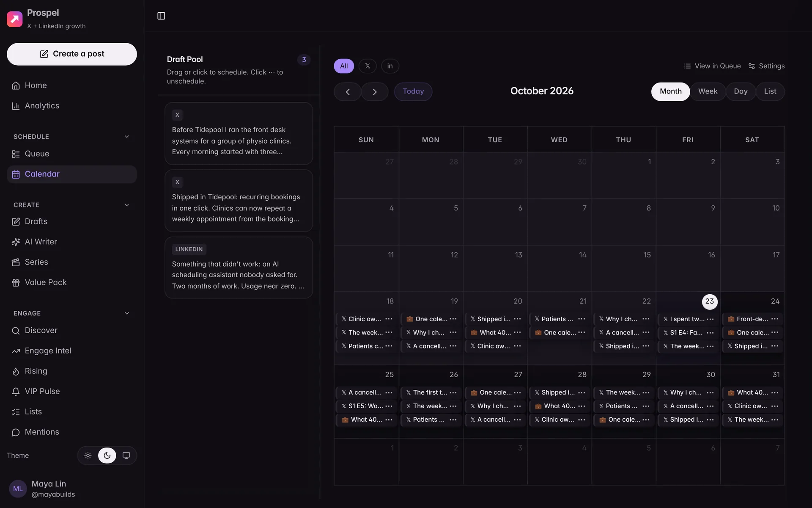Viewport: 812px width, 508px height.
Task: Switch to Day view
Action: 741,91
